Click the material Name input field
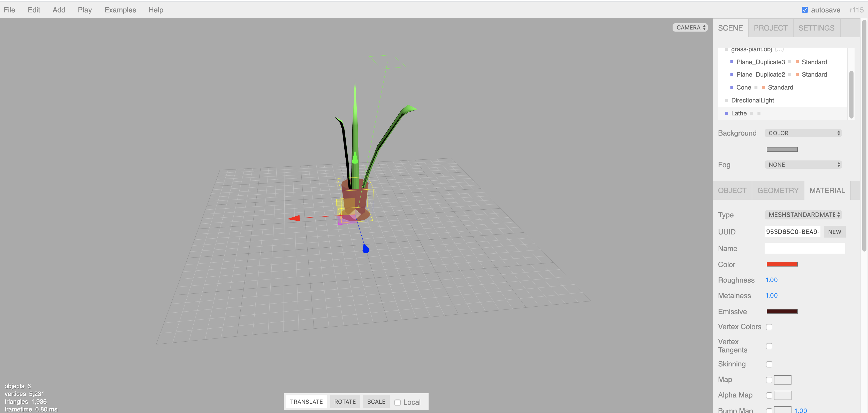The image size is (868, 413). tap(804, 248)
